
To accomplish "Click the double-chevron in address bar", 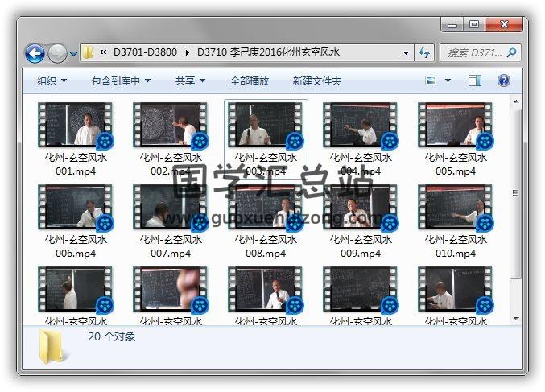I will (102, 52).
